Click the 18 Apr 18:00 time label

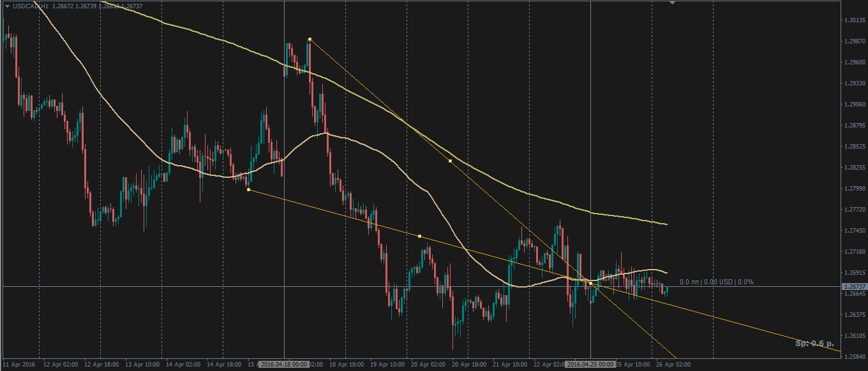point(347,365)
